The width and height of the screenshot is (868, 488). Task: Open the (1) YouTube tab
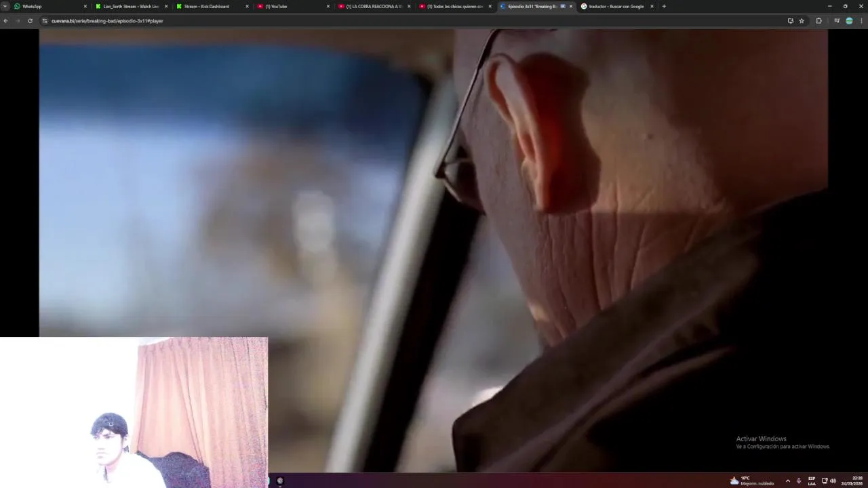pos(293,6)
